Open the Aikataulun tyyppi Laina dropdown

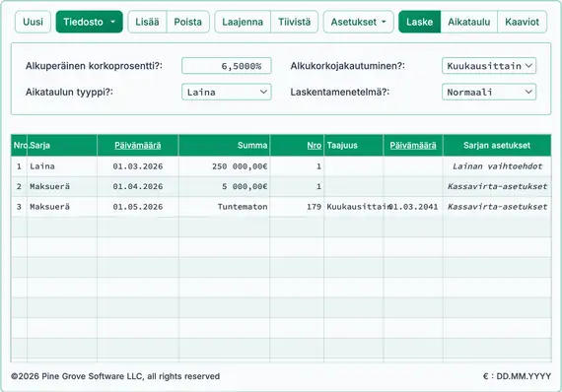click(227, 92)
